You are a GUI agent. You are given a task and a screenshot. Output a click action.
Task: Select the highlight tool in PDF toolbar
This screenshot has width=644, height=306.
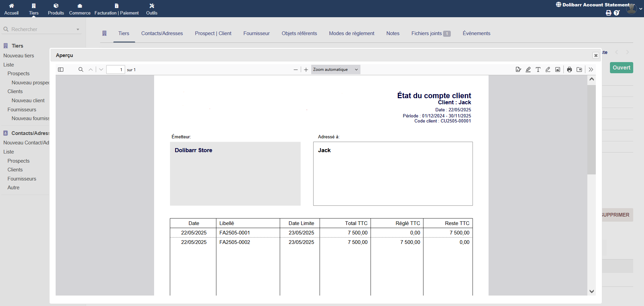pos(528,69)
